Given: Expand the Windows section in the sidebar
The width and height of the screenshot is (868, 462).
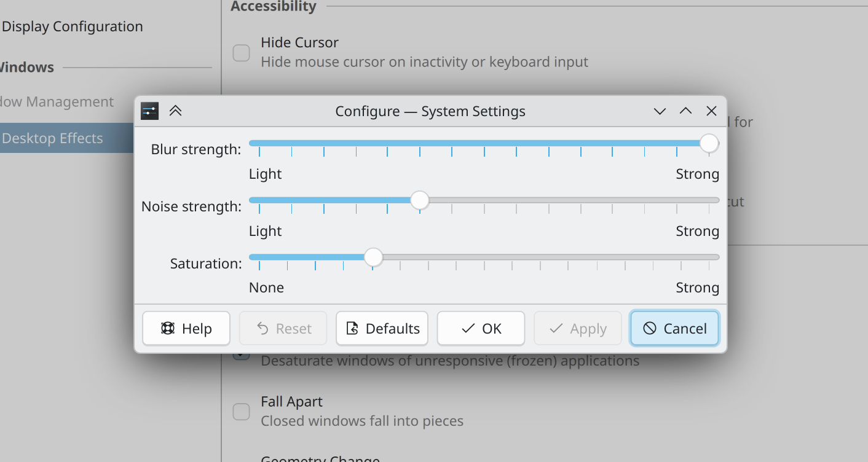Looking at the screenshot, I should point(27,67).
